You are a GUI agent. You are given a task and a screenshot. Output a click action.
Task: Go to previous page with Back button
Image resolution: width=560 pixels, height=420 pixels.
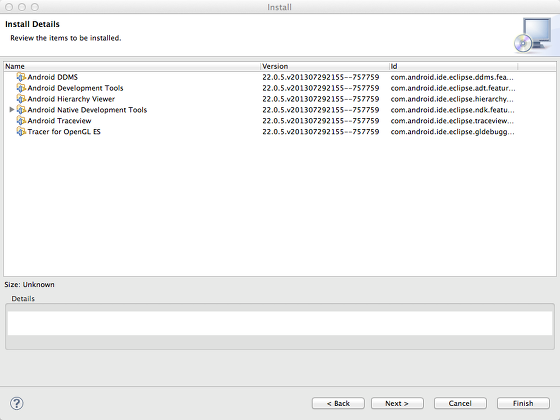pos(338,403)
